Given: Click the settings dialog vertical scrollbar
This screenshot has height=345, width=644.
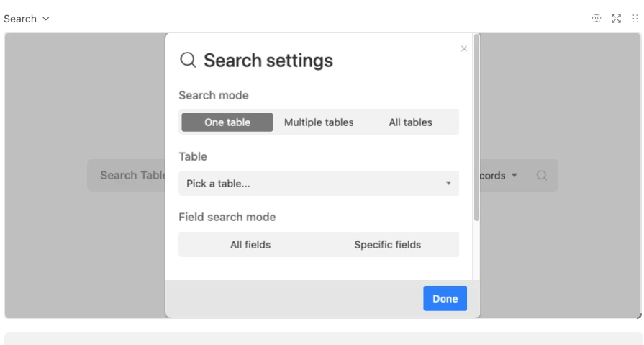Looking at the screenshot, I should (476, 130).
